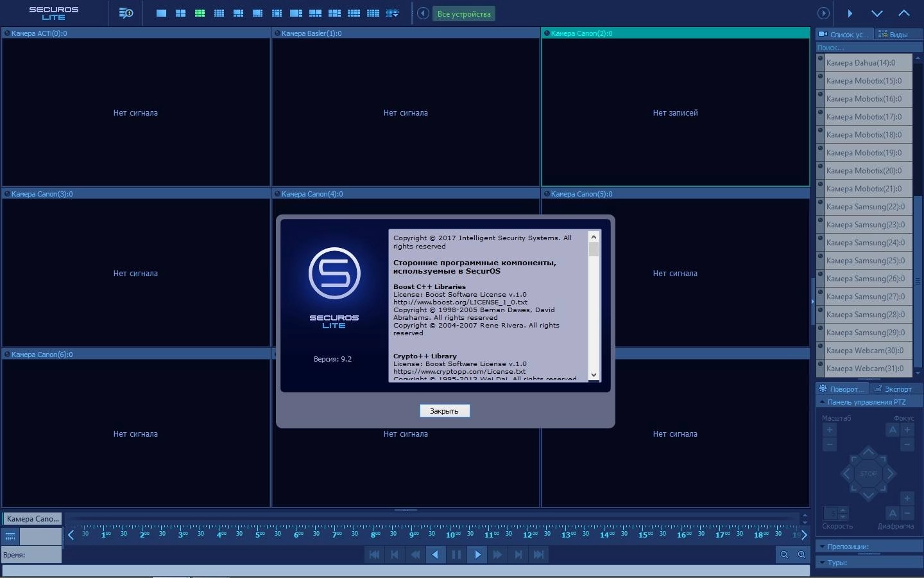Select the Камера Canon(3):0 video cell header
This screenshot has height=578, width=924.
(x=136, y=193)
